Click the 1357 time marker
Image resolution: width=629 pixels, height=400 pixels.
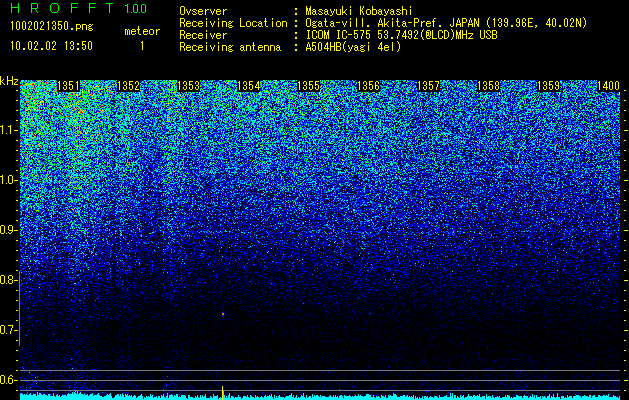point(428,86)
